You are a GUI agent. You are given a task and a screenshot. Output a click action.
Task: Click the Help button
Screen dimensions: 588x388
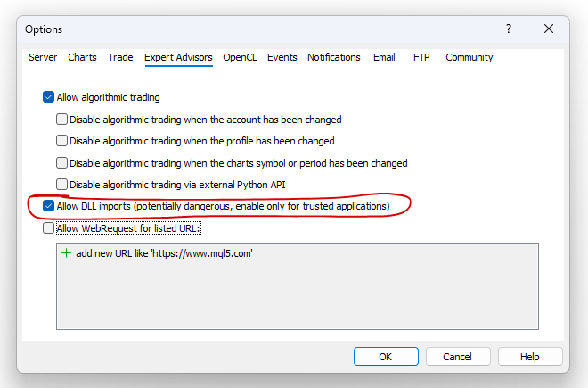click(x=530, y=357)
